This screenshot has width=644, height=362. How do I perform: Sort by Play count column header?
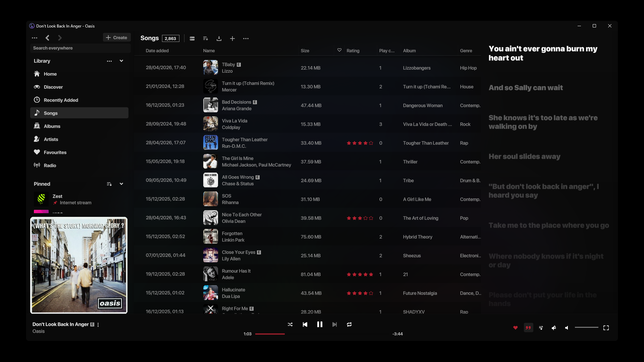(x=387, y=51)
